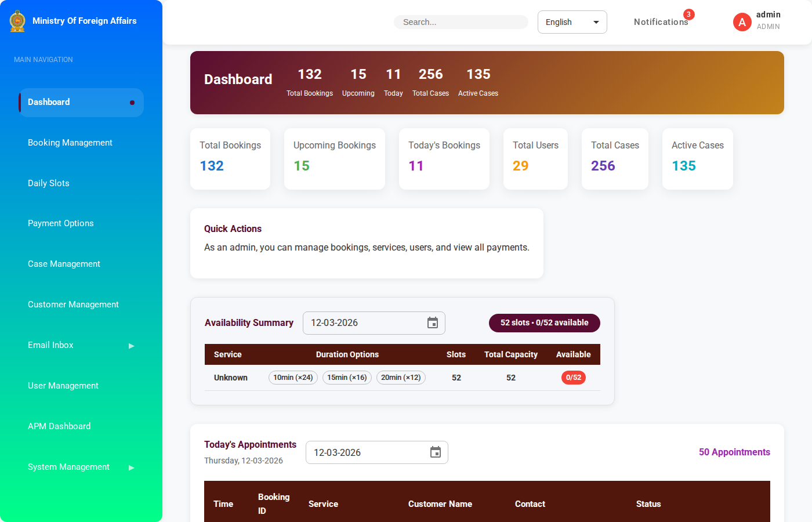Click the 10min (×24) duration chip
Image resolution: width=812 pixels, height=522 pixels.
(293, 378)
